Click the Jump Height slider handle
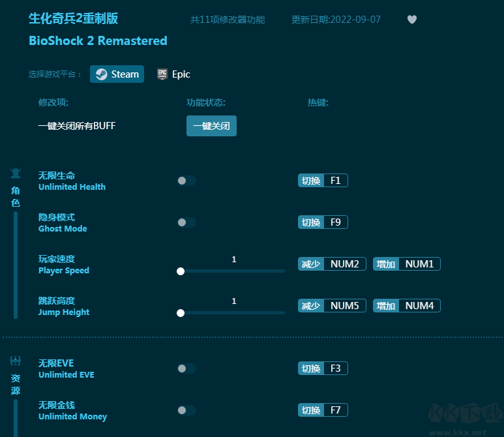The image size is (504, 437). click(x=181, y=313)
